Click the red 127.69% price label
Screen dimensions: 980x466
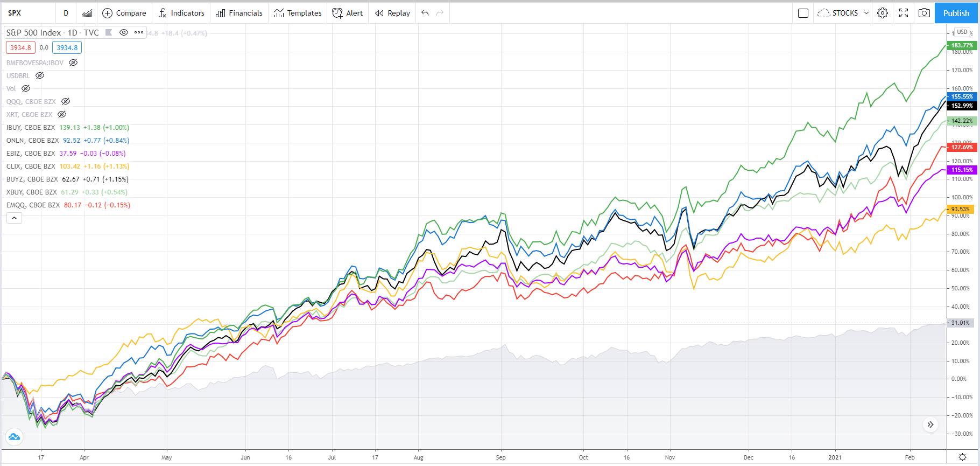962,147
